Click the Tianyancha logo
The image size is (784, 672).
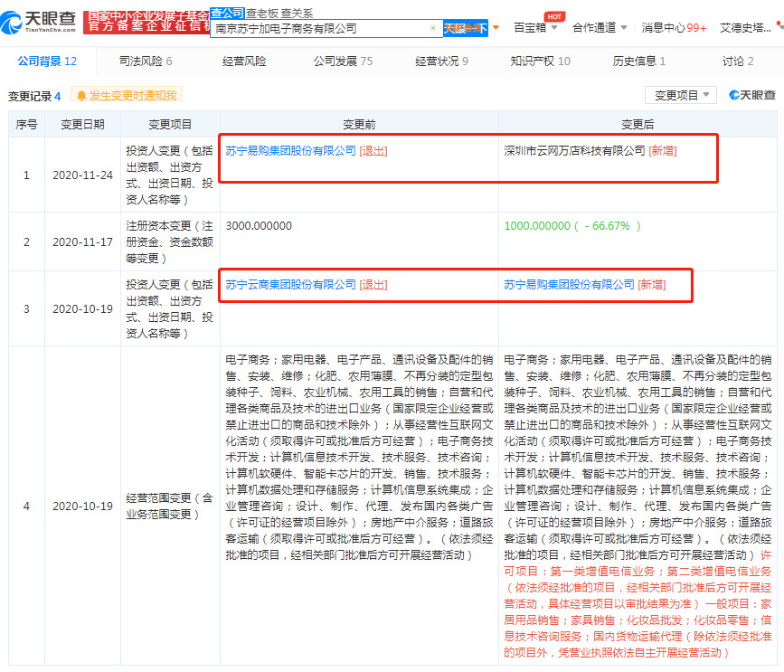tap(39, 22)
